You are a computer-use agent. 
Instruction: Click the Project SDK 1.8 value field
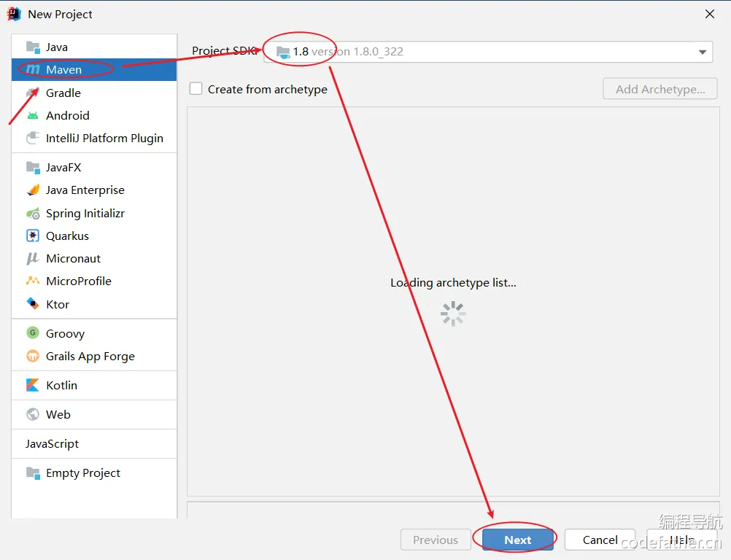coord(487,52)
